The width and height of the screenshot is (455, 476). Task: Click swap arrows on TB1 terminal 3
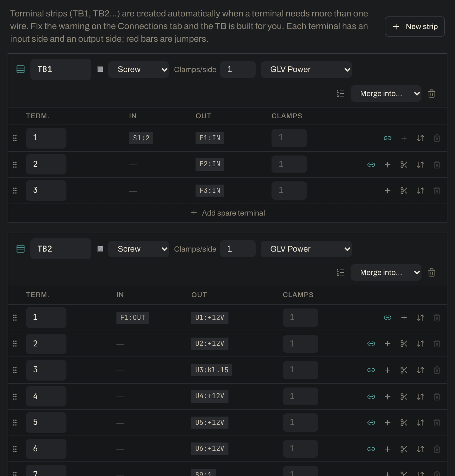click(421, 191)
